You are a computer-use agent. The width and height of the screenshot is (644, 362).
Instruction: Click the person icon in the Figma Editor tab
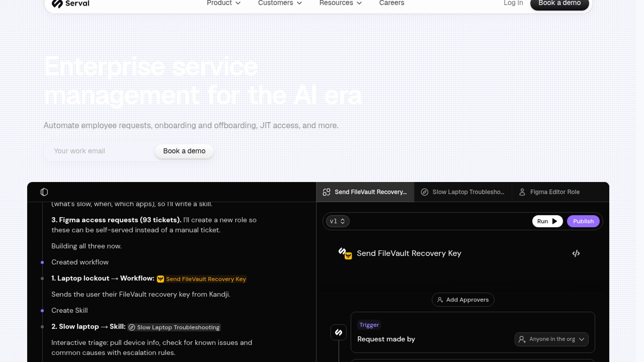[522, 192]
